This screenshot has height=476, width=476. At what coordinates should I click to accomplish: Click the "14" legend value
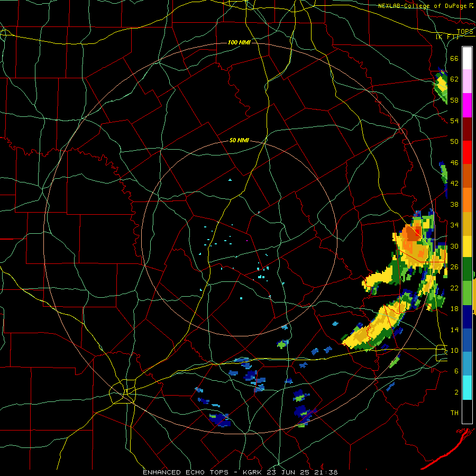454,329
